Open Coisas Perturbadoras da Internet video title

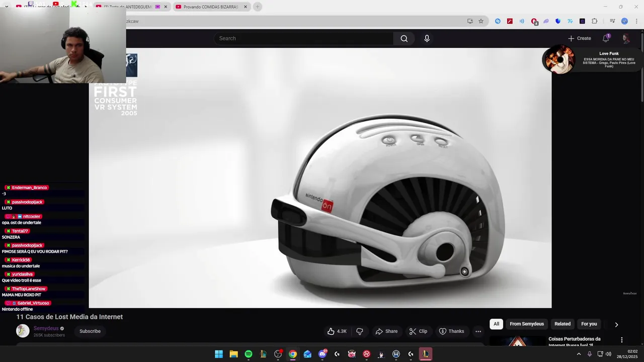[574, 342]
